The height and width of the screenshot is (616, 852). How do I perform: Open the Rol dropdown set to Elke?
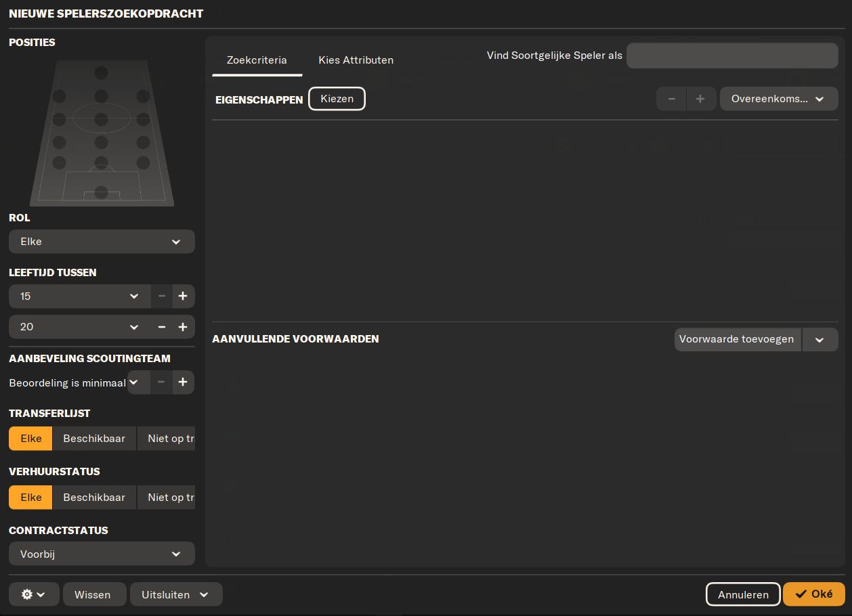pos(102,242)
